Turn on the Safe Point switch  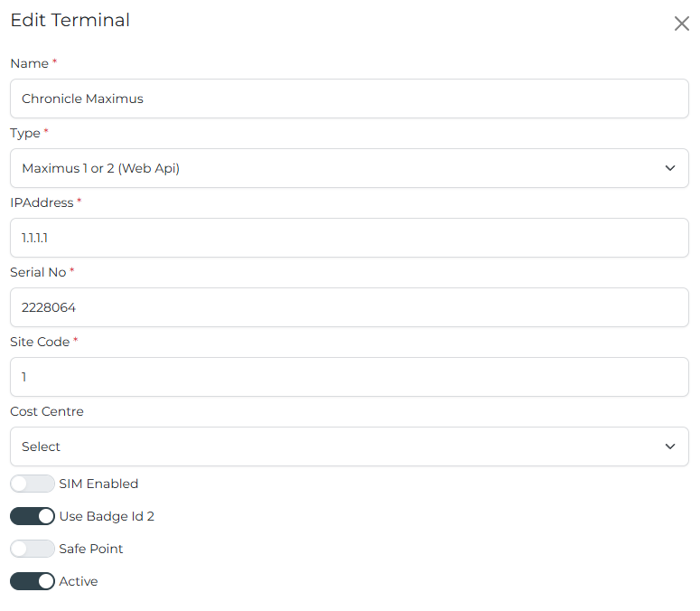(x=33, y=549)
